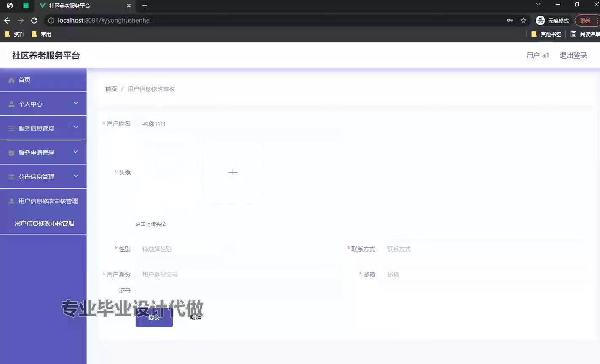Select the 用户信息修改审核管理 submenu entry
The image size is (600, 364).
coord(44,223)
